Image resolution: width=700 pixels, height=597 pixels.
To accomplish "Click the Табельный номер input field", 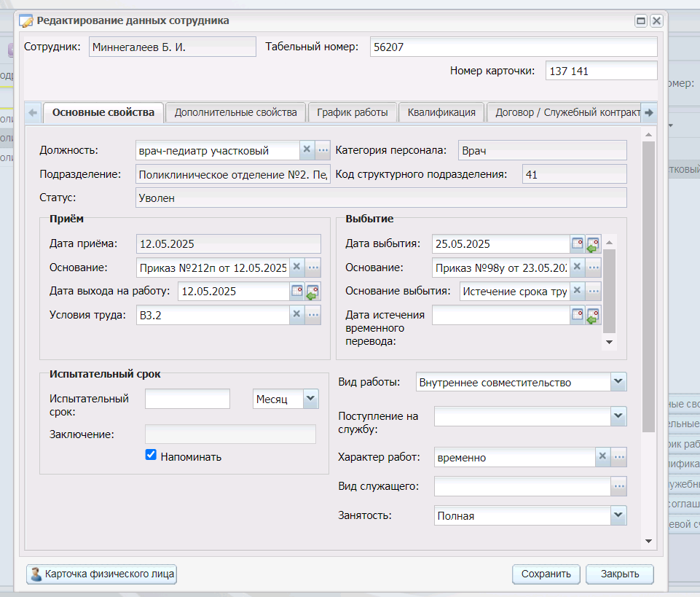I will coord(514,47).
